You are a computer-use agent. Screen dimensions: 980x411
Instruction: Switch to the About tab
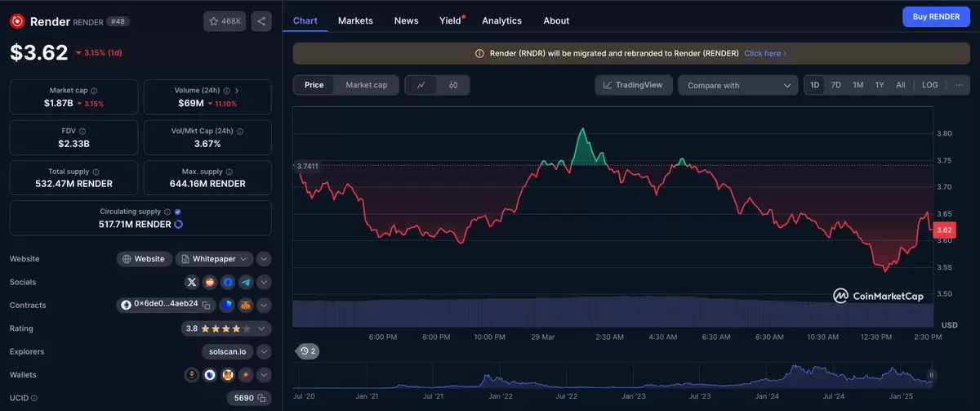[556, 20]
